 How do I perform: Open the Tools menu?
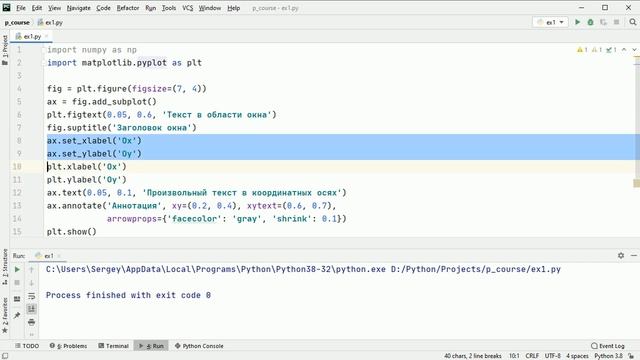(x=169, y=8)
